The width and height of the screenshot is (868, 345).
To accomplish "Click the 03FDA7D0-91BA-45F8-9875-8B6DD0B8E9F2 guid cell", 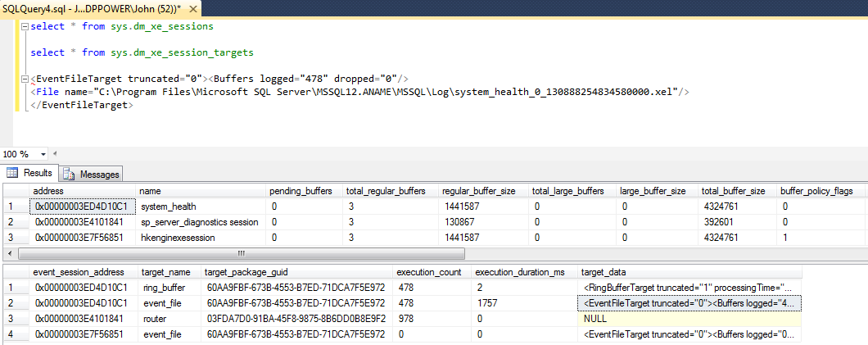I will tap(297, 319).
